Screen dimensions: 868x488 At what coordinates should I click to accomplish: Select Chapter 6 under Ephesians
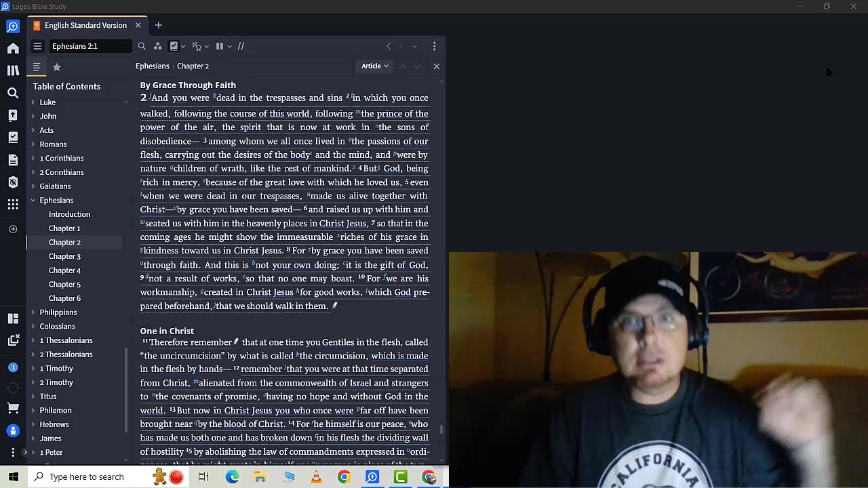[x=64, y=298]
